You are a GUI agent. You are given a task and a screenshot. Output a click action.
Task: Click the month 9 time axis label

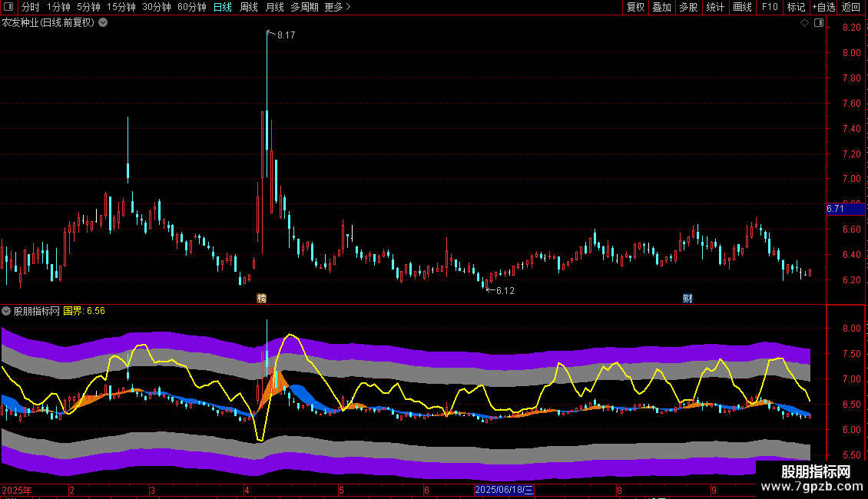click(714, 490)
